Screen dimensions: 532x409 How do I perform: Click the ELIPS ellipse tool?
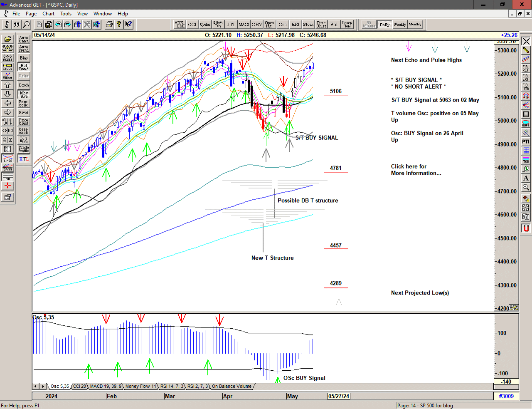[x=526, y=123]
